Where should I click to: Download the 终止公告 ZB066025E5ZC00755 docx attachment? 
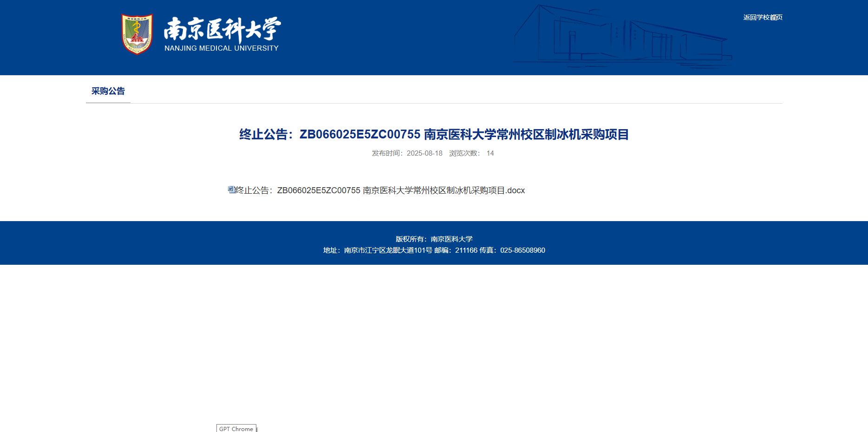(x=380, y=190)
